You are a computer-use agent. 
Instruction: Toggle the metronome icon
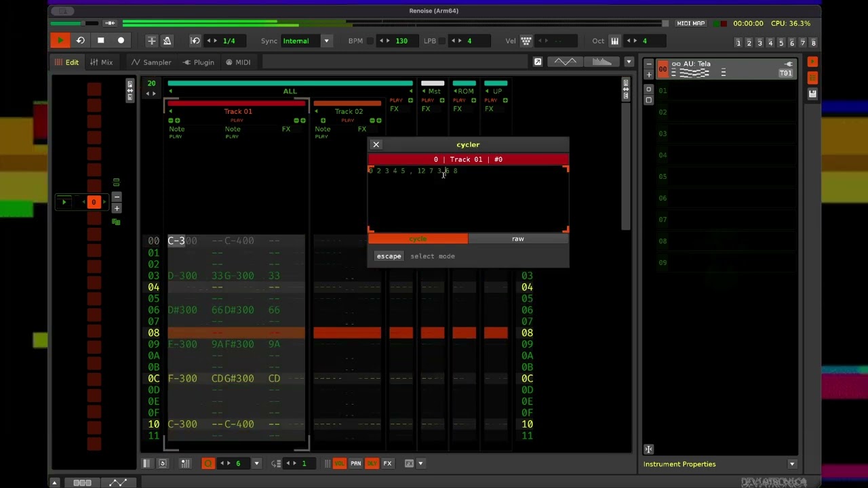tap(167, 41)
